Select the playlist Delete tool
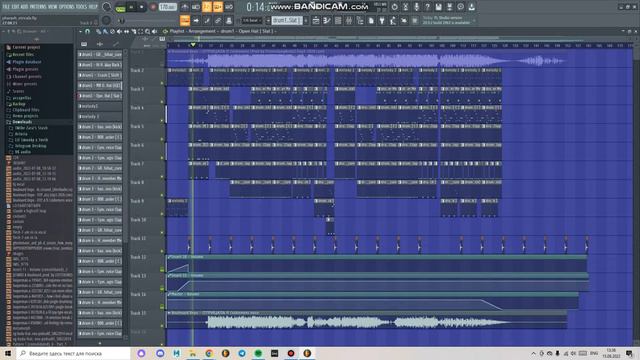The height and width of the screenshot is (360, 640). 112,31
